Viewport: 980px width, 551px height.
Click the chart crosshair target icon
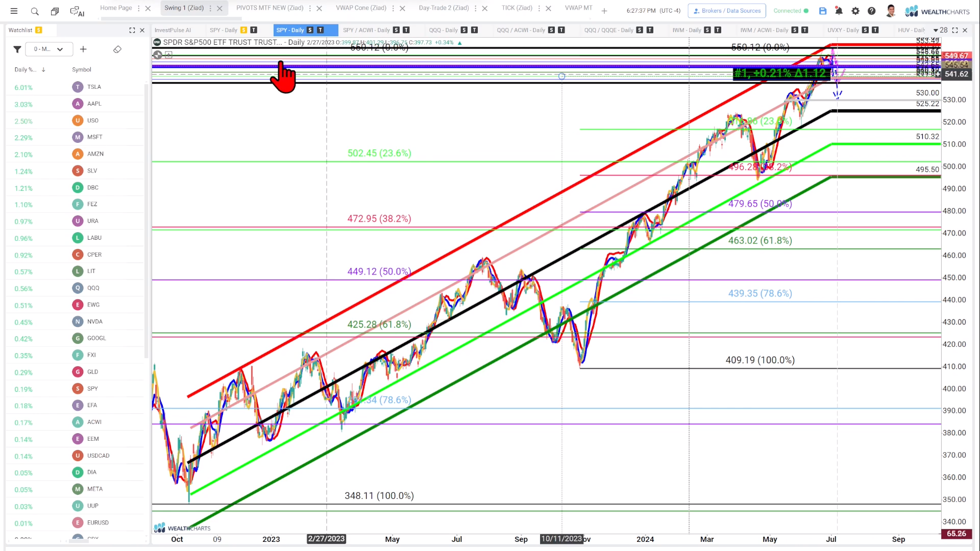[x=158, y=55]
